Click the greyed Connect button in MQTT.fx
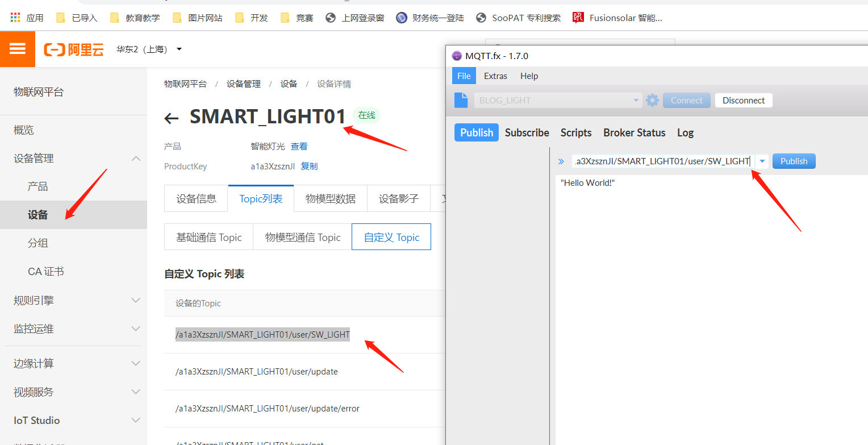 pos(687,100)
